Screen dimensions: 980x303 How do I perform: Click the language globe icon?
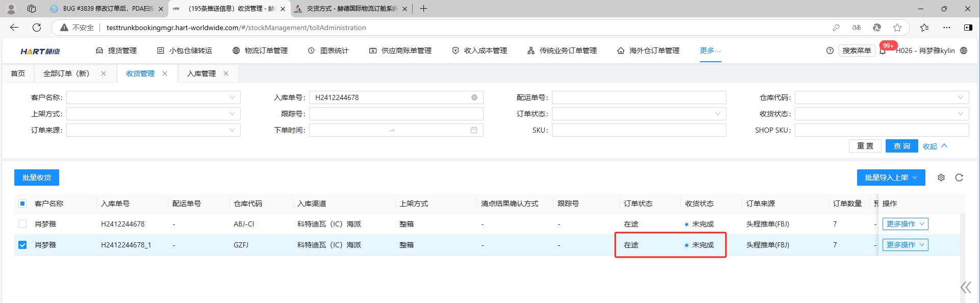[x=964, y=50]
